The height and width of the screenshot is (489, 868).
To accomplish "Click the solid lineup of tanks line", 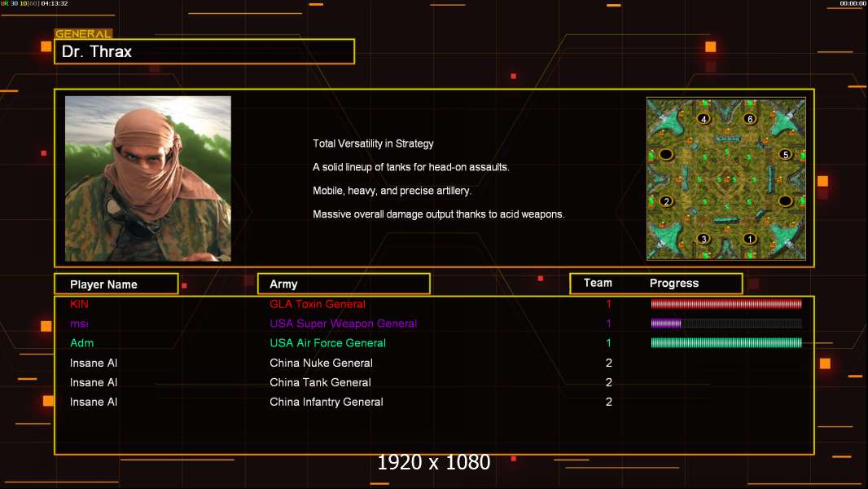I will point(411,167).
